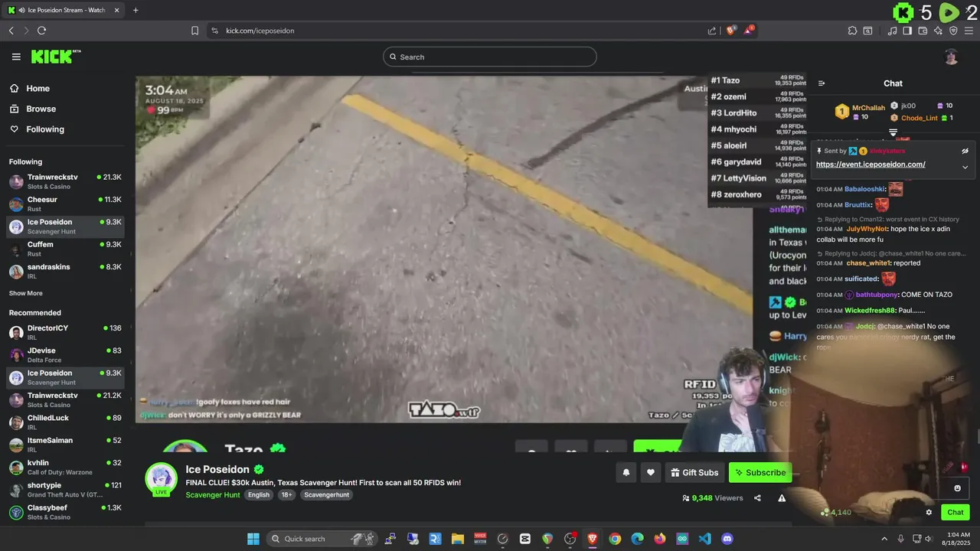The height and width of the screenshot is (551, 980).
Task: Open the Brave Wallet icon
Action: [x=923, y=31]
